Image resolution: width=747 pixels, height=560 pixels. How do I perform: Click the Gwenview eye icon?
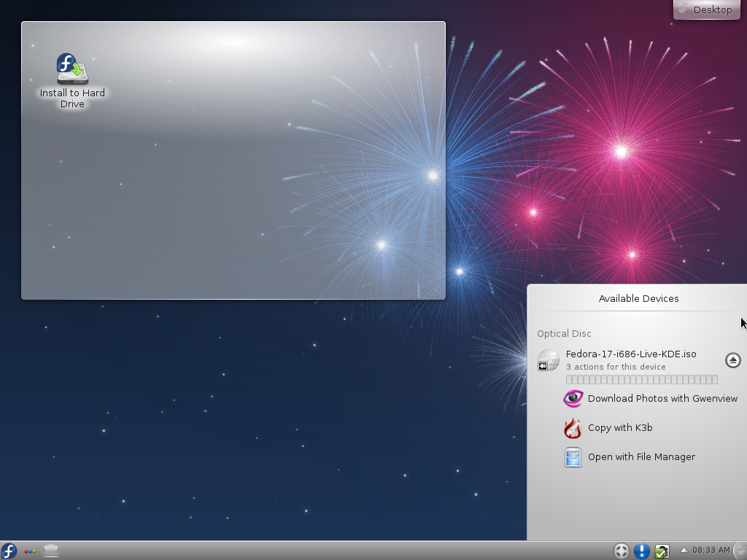coord(573,399)
